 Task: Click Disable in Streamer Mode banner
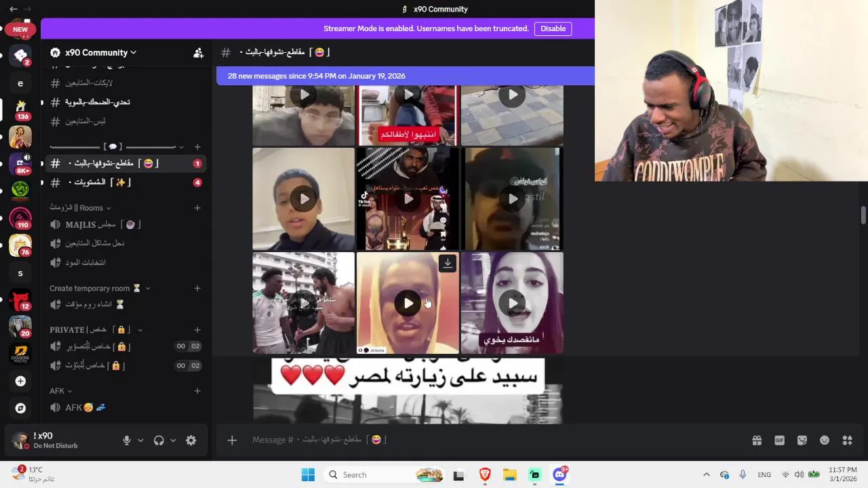(x=553, y=28)
